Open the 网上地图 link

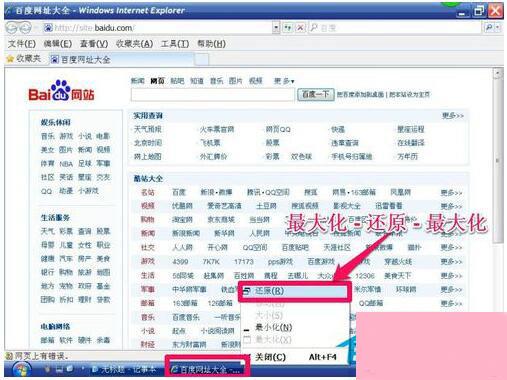148,157
